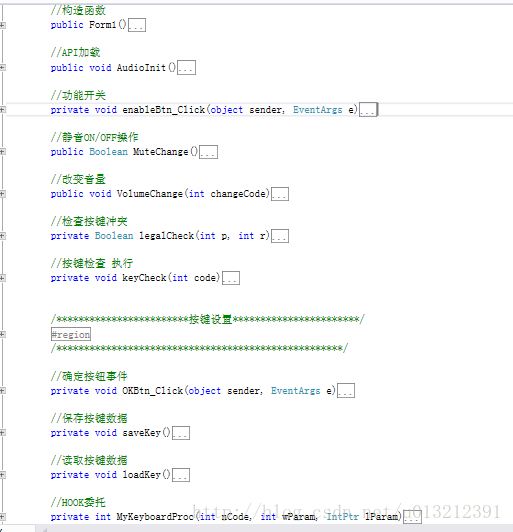Click the collapsed #region box

click(x=71, y=334)
